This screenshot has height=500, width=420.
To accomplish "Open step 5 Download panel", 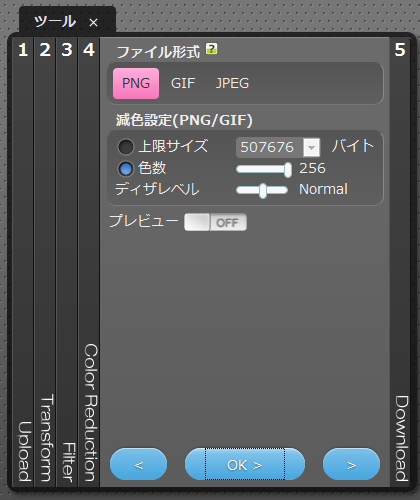I will click(400, 262).
